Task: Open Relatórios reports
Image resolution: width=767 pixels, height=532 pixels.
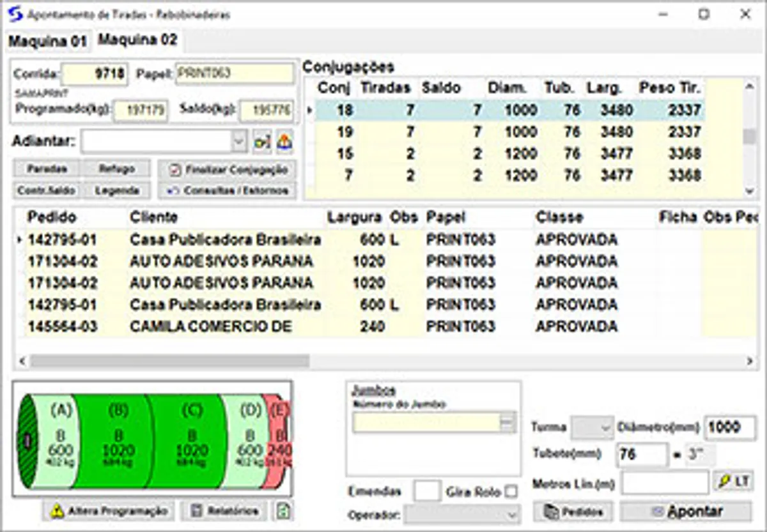Action: (224, 511)
